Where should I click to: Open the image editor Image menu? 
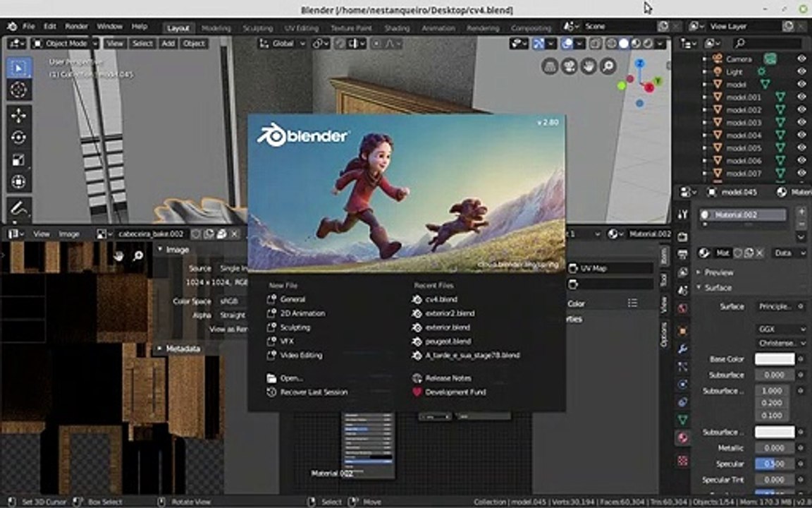pos(69,234)
